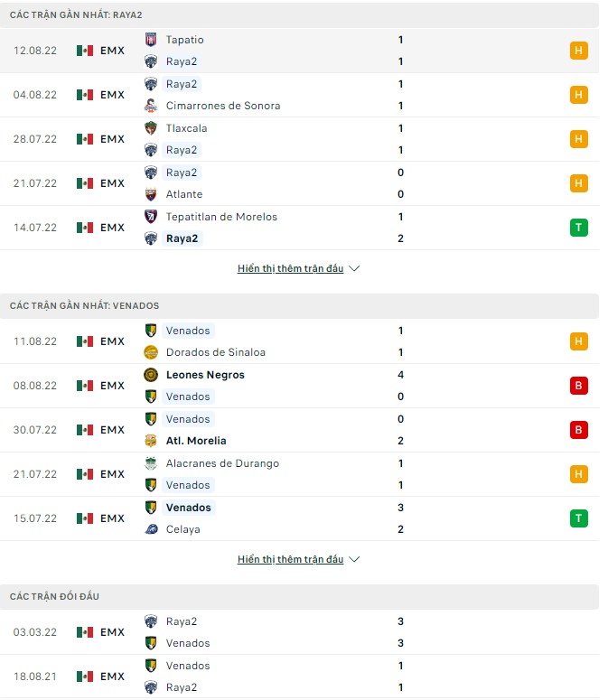This screenshot has width=608, height=700.
Task: Click the Alacranes de Durango crest
Action: pyautogui.click(x=151, y=463)
